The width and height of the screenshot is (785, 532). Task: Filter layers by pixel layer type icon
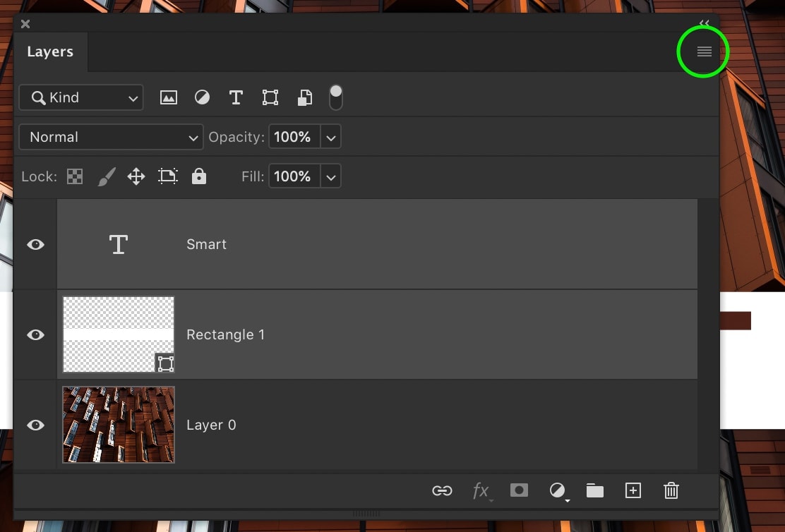click(x=169, y=97)
